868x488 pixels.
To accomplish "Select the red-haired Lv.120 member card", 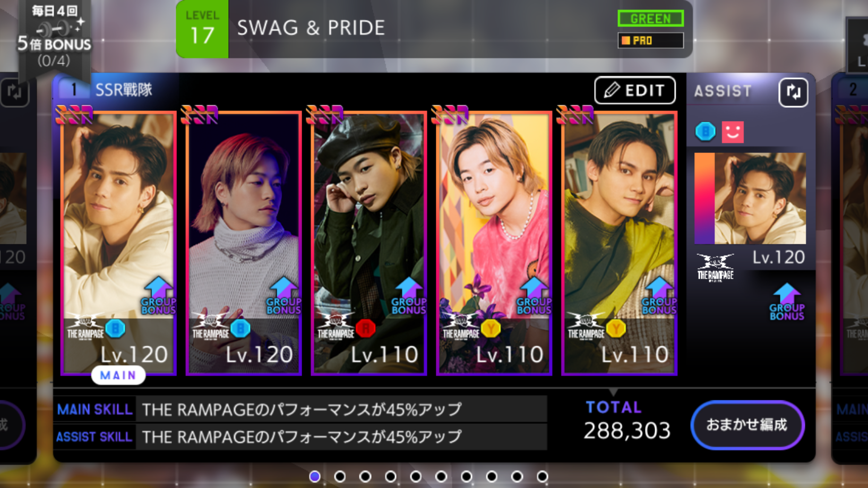I will pyautogui.click(x=244, y=243).
